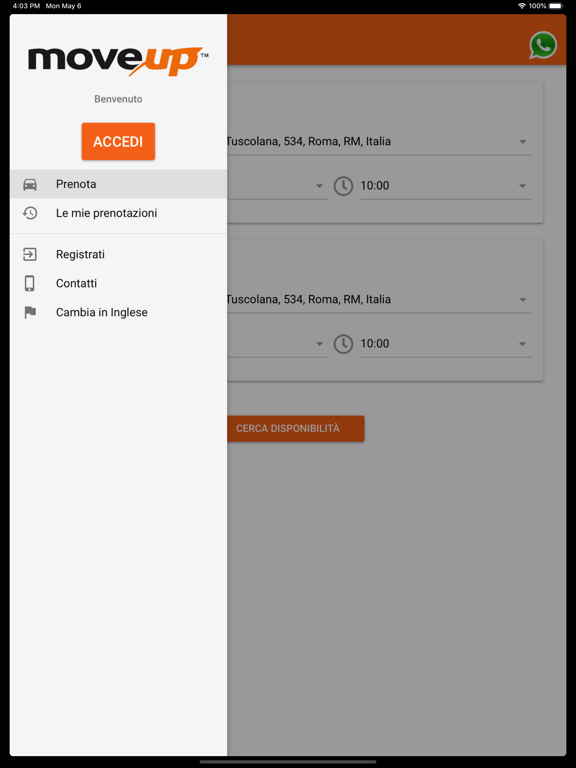Open the second 10:00 time dropdown

[446, 344]
